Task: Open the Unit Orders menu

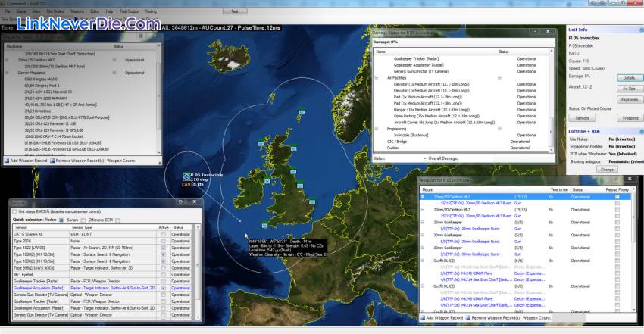Action: pos(55,11)
